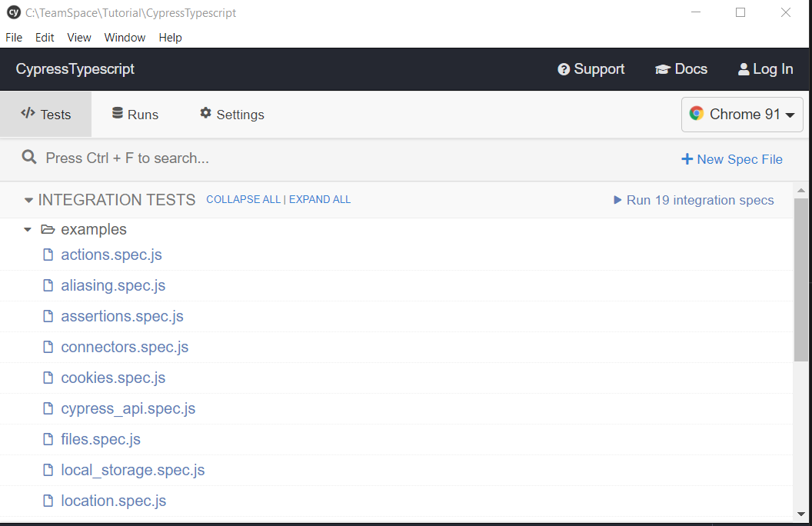This screenshot has height=526, width=812.
Task: Click Log In link
Action: point(765,69)
